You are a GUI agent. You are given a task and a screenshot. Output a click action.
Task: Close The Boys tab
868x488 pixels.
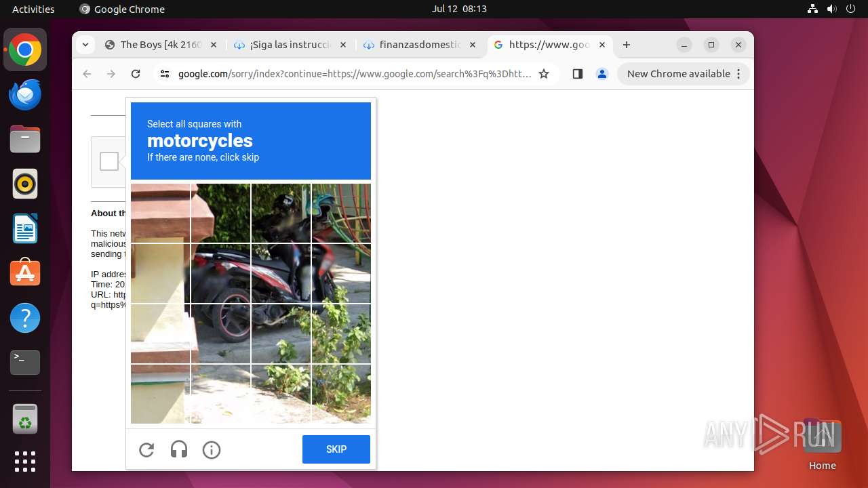pyautogui.click(x=213, y=45)
